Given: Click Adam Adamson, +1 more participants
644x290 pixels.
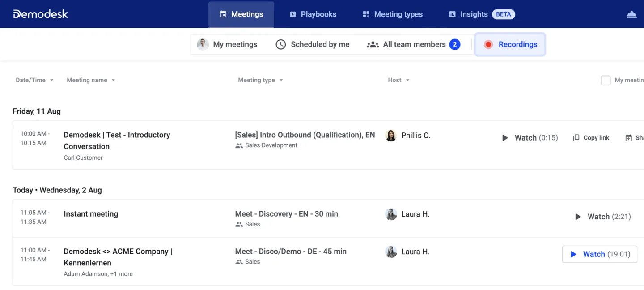Looking at the screenshot, I should coord(98,274).
